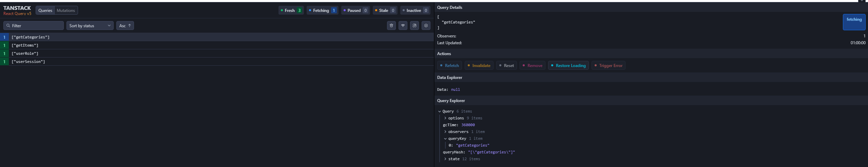Open the Sort by status dropdown
The width and height of the screenshot is (868, 167).
click(90, 26)
